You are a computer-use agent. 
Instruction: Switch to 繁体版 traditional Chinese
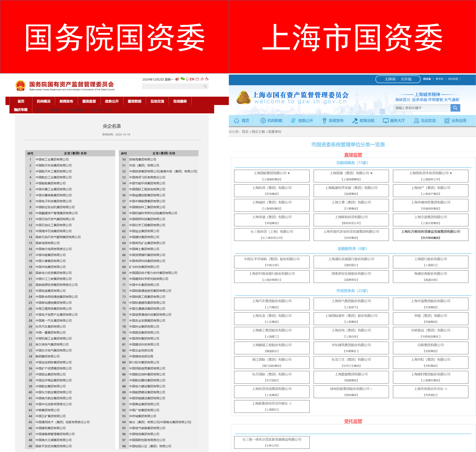point(439,79)
